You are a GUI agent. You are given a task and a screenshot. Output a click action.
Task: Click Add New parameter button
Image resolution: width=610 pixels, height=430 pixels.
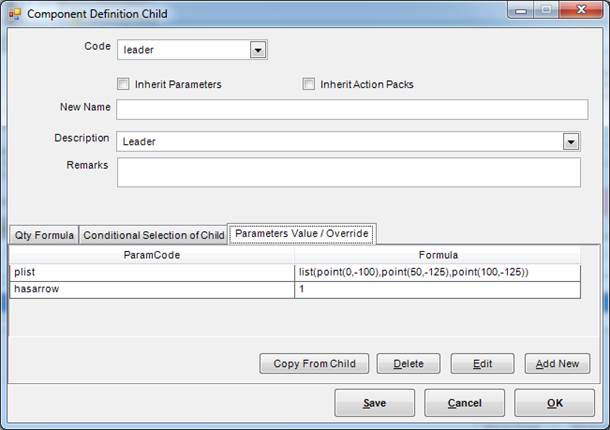tap(557, 363)
